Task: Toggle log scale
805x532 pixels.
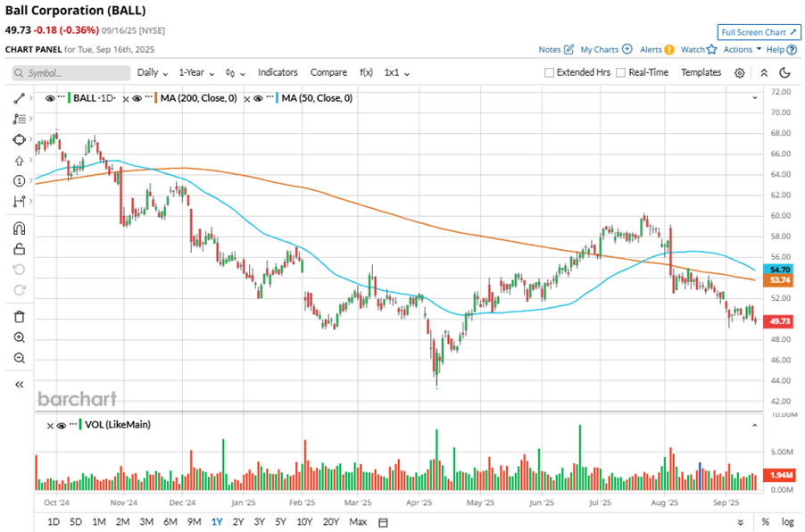Action: coord(787,522)
